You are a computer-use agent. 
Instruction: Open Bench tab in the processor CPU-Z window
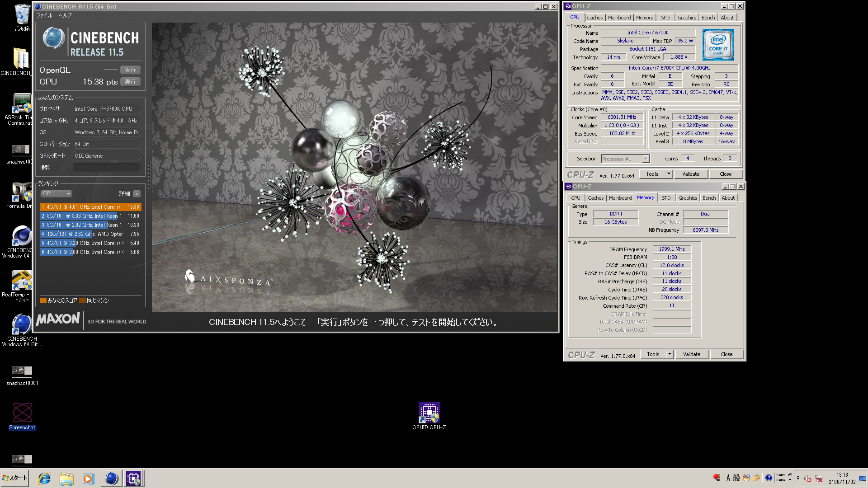pyautogui.click(x=708, y=18)
